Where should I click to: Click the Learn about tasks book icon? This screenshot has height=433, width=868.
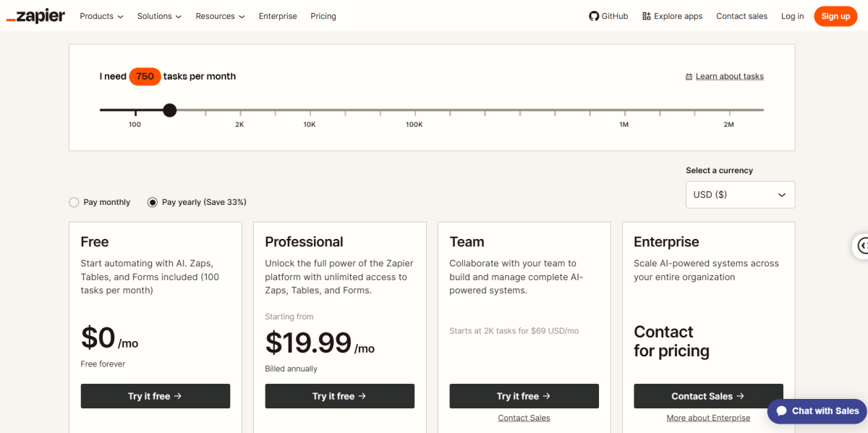click(689, 77)
